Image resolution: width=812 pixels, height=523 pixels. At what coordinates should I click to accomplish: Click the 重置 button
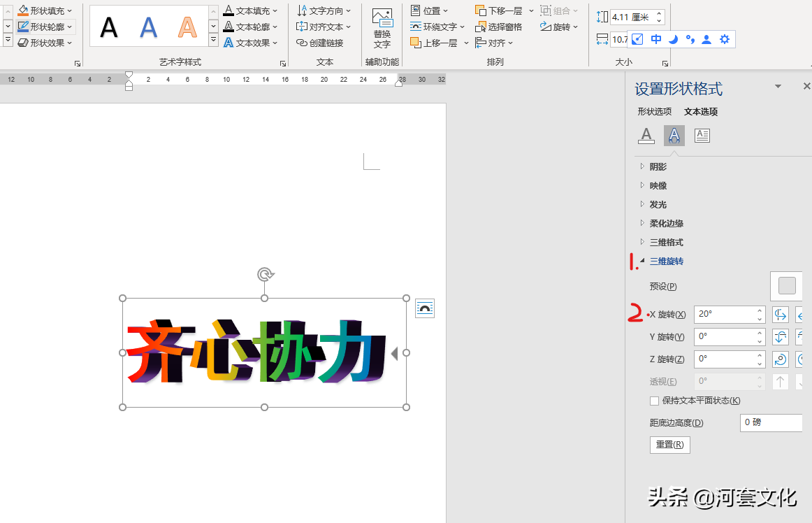tap(669, 445)
